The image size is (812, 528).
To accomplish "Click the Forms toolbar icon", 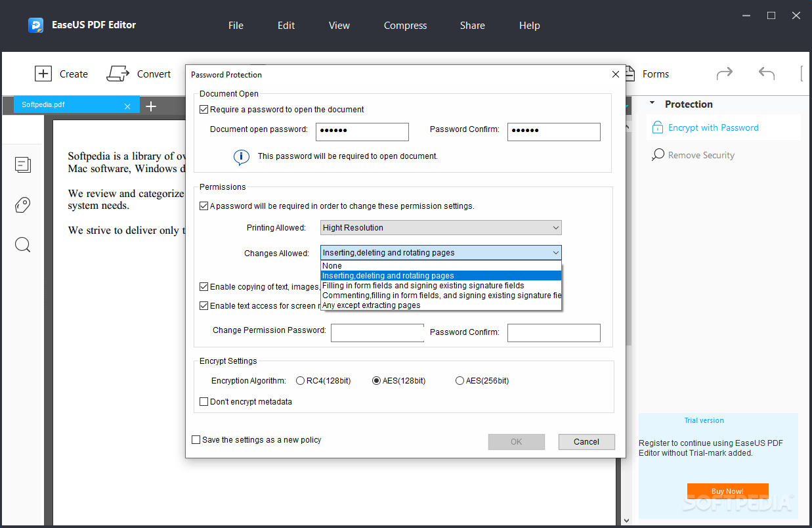I will coord(630,74).
